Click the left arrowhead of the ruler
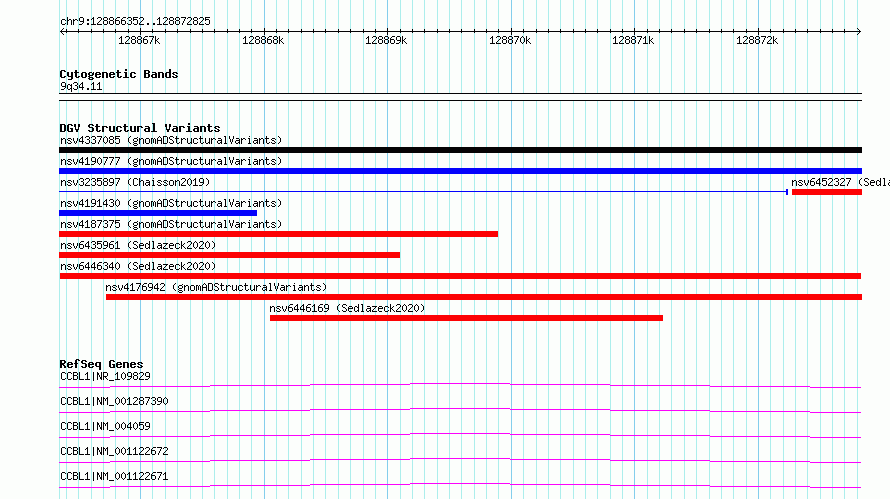Image resolution: width=890 pixels, height=499 pixels. coord(62,31)
